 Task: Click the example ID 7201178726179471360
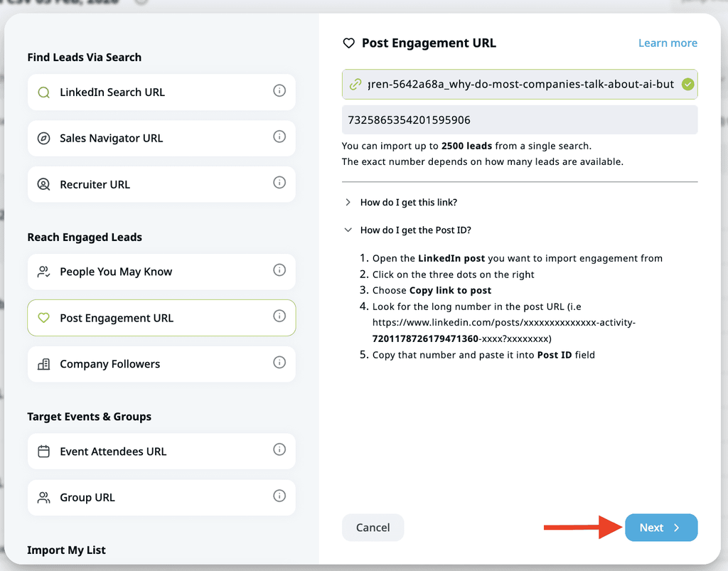425,339
